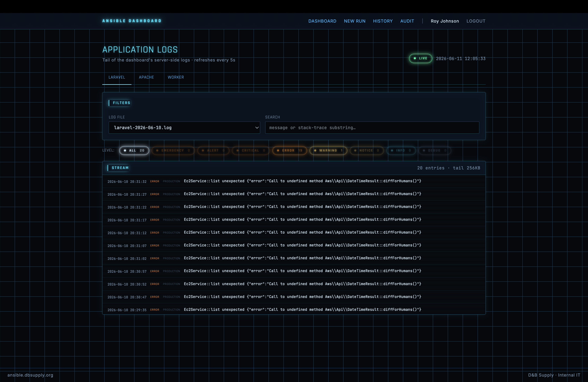This screenshot has height=382, width=588.
Task: Click the log entry at 20:30:57
Action: [x=294, y=271]
